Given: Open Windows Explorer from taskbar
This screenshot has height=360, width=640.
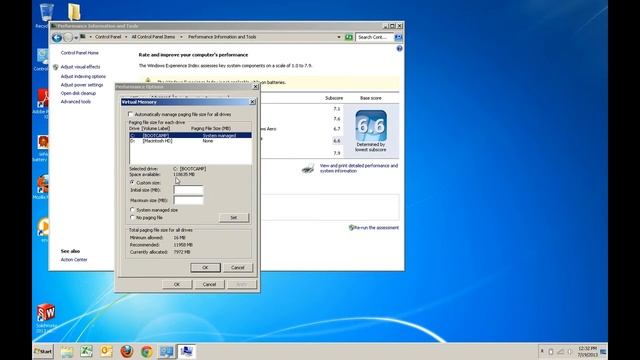Looking at the screenshot, I should point(67,351).
